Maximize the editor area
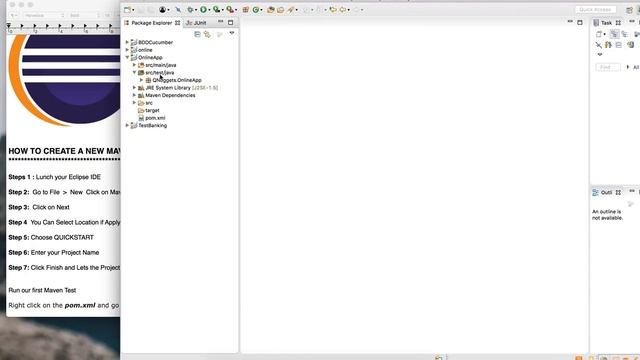 coord(580,22)
